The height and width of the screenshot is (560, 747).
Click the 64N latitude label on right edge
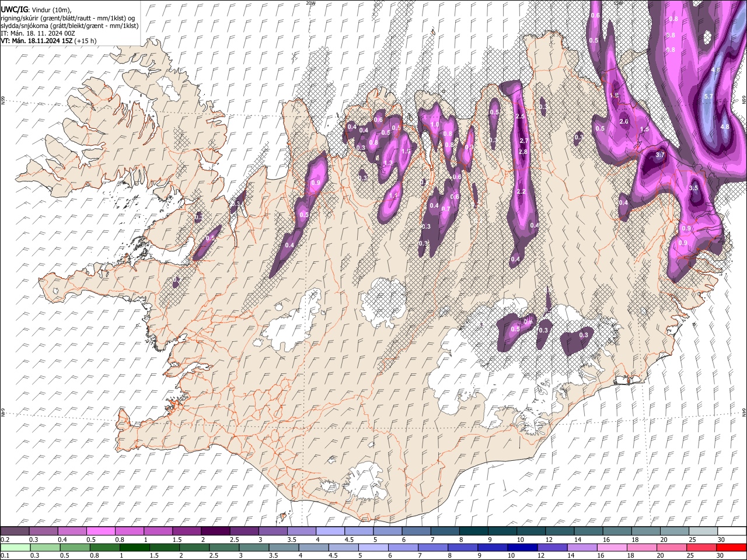744,412
